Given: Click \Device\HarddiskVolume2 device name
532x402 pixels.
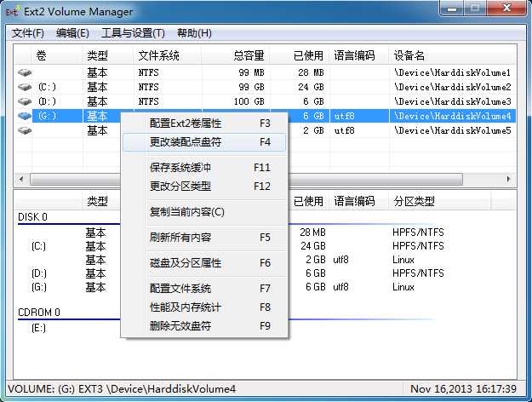Looking at the screenshot, I should (x=452, y=87).
